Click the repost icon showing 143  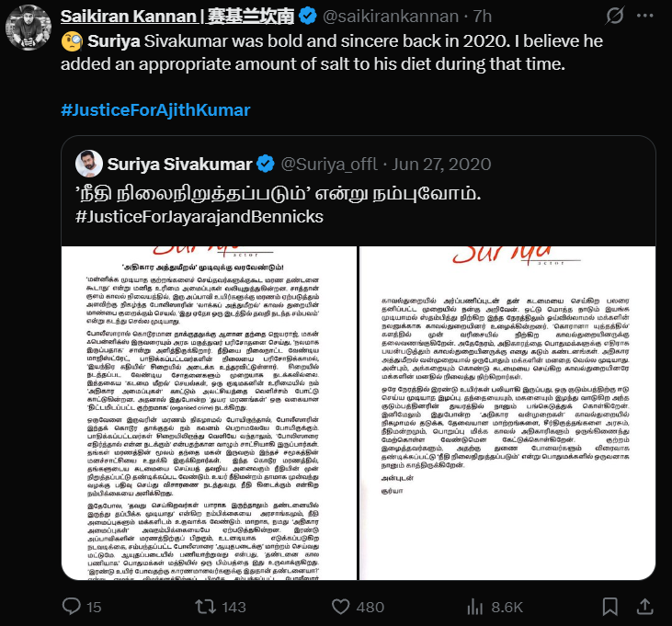click(205, 607)
